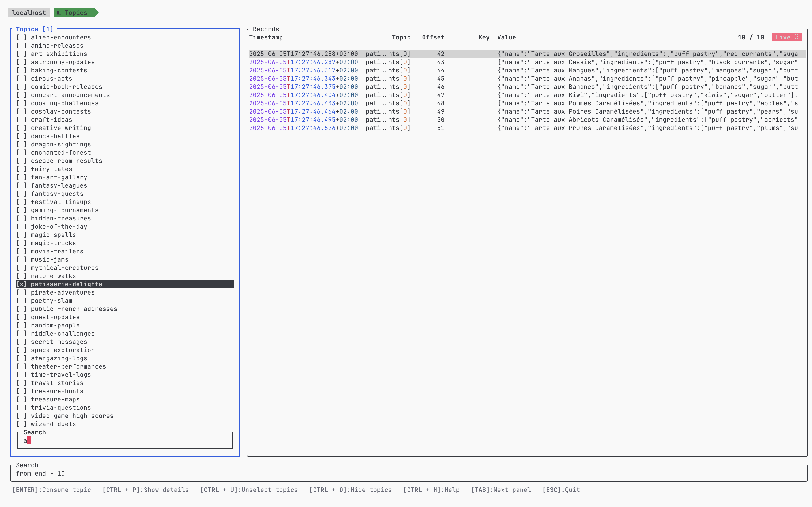
Task: Click the Timestamp column header
Action: (266, 37)
